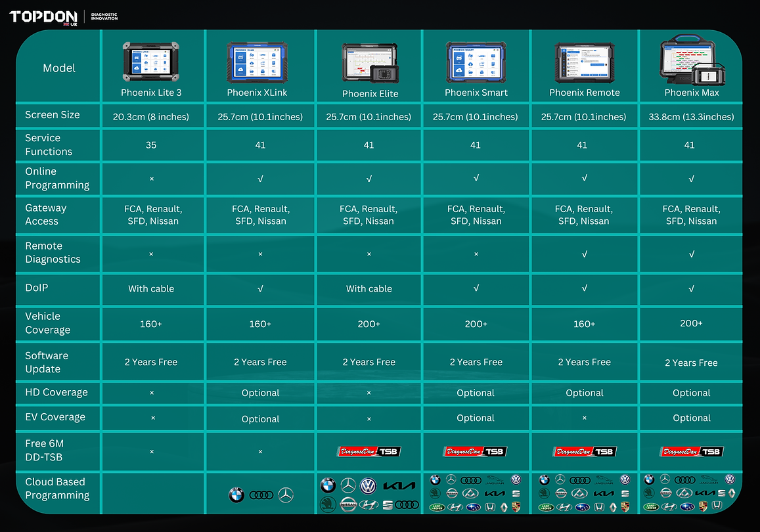760x532 pixels.
Task: Click the Online Programming cross for Phoenix Lite 3
Action: click(152, 179)
